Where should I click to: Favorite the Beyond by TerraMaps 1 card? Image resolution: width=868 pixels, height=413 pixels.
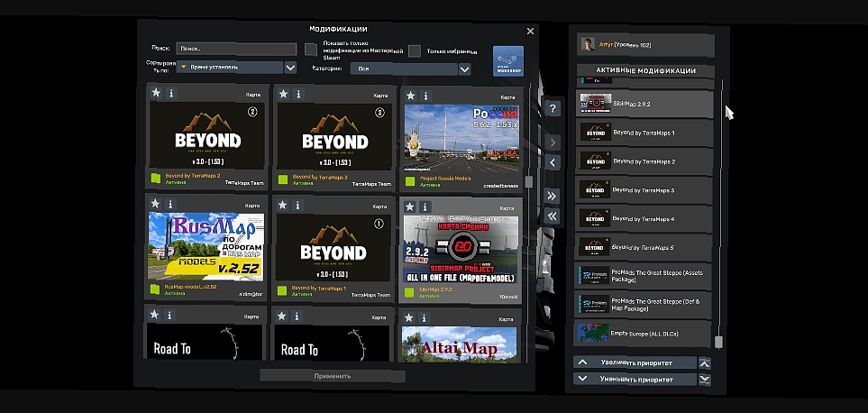(282, 205)
